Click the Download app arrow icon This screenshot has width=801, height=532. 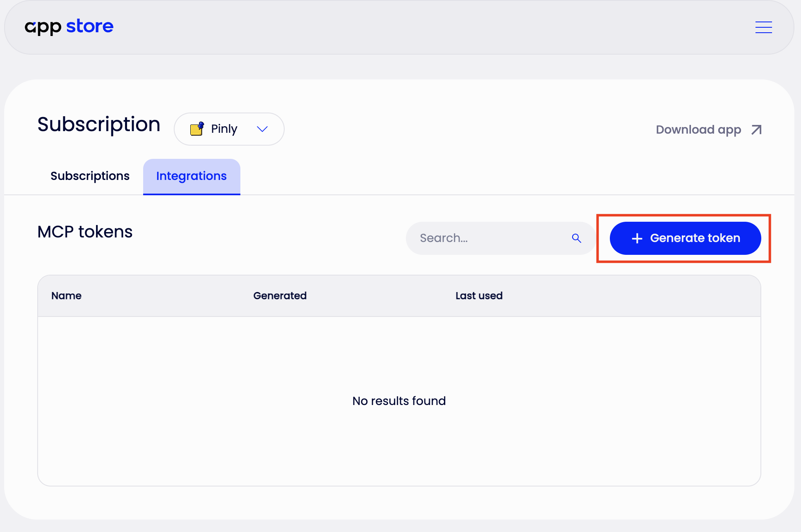coord(756,130)
